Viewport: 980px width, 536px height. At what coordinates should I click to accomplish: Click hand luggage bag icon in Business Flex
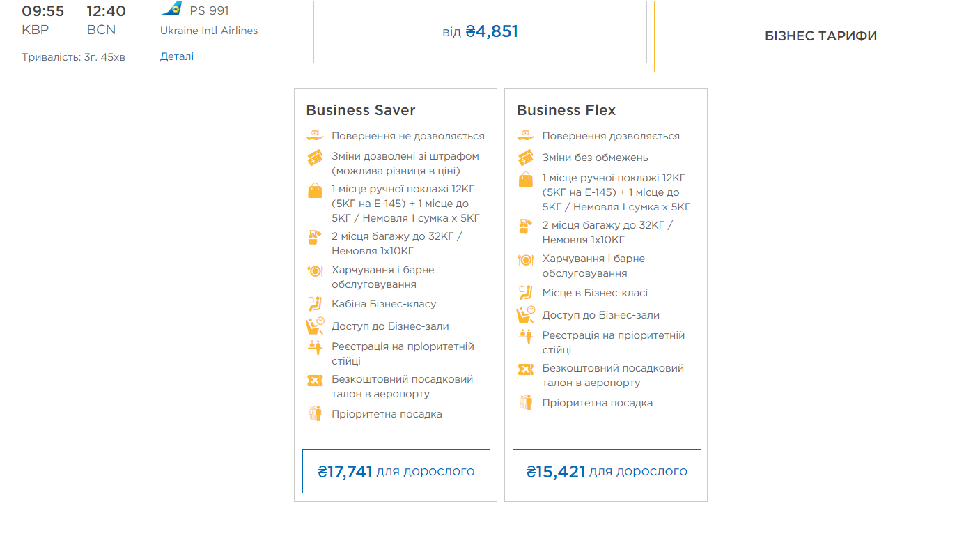[526, 180]
